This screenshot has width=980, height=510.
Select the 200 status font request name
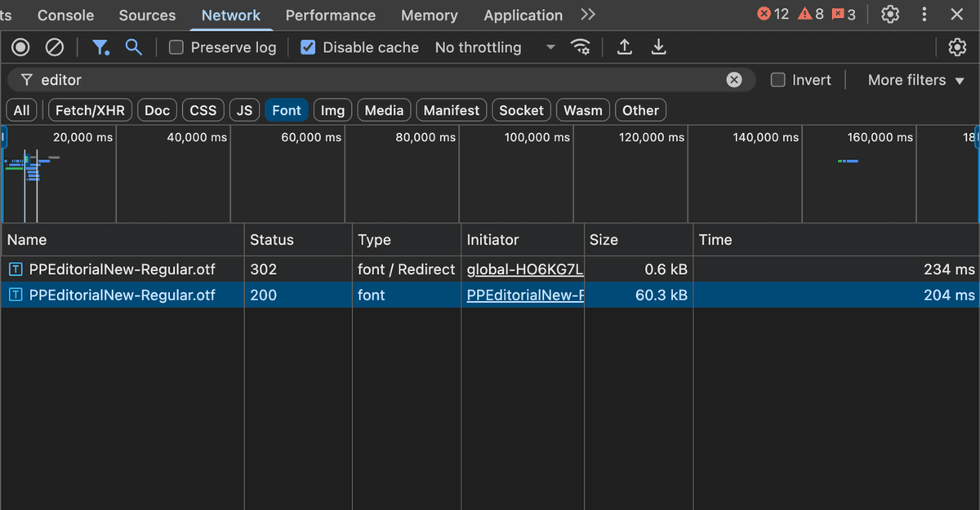[x=122, y=295]
